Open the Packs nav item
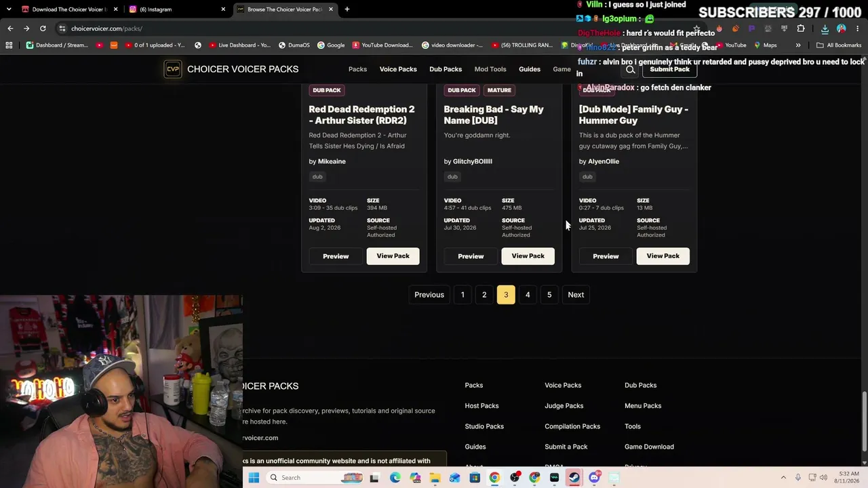868x488 pixels. 357,69
